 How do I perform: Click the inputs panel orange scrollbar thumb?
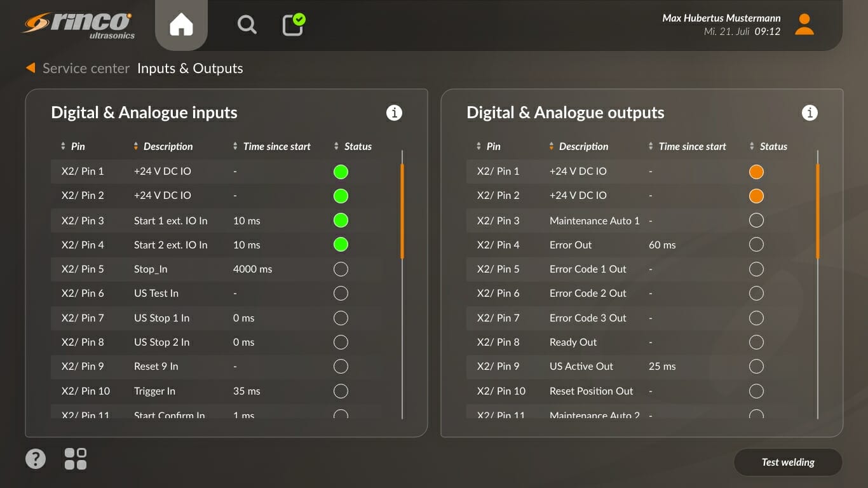click(x=402, y=211)
